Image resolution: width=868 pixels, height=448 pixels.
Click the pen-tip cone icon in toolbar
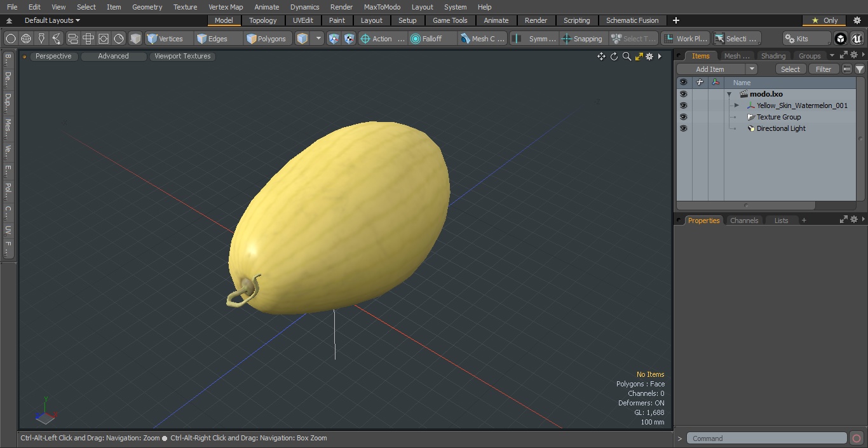click(x=41, y=39)
